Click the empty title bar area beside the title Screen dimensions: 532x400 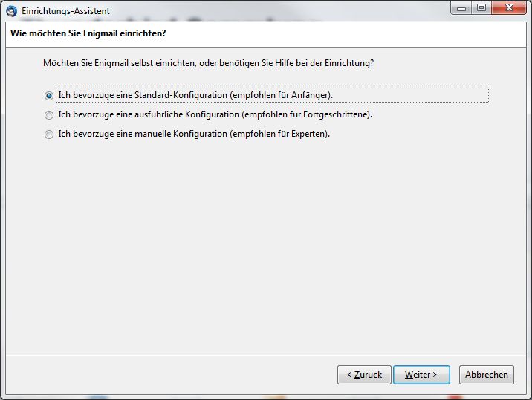coord(282,10)
